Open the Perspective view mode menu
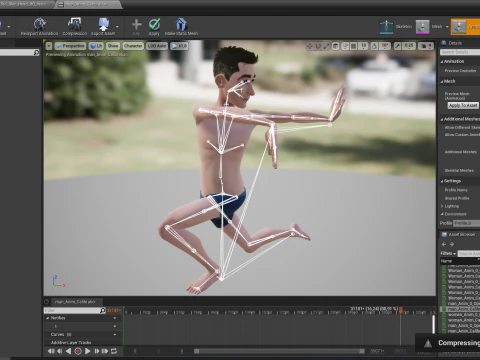The image size is (480, 360). coord(70,46)
